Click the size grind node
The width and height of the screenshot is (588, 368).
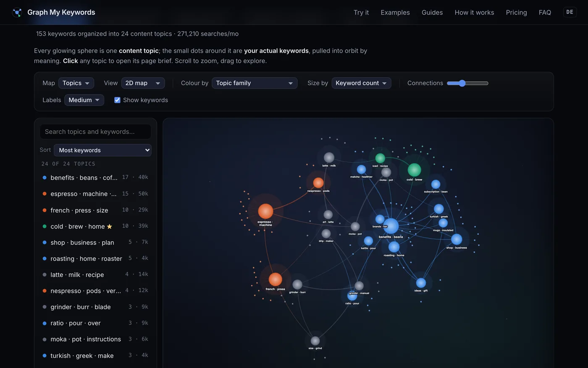pos(315,341)
